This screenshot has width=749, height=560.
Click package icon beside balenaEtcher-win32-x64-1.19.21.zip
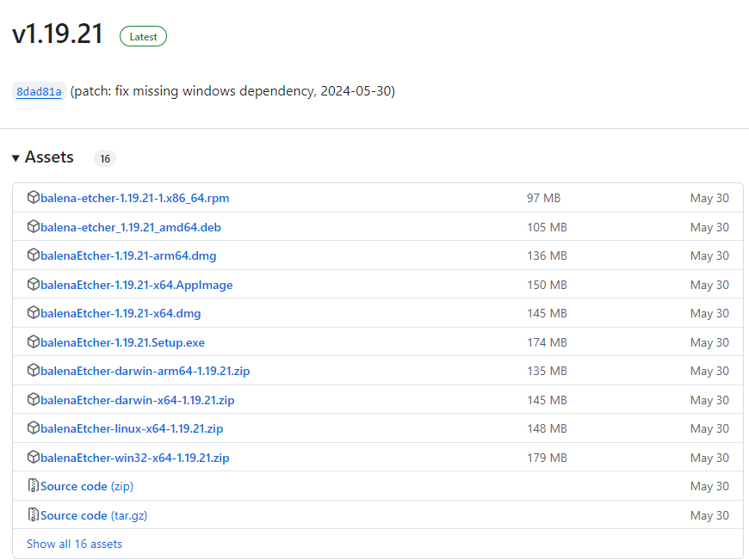coord(33,457)
